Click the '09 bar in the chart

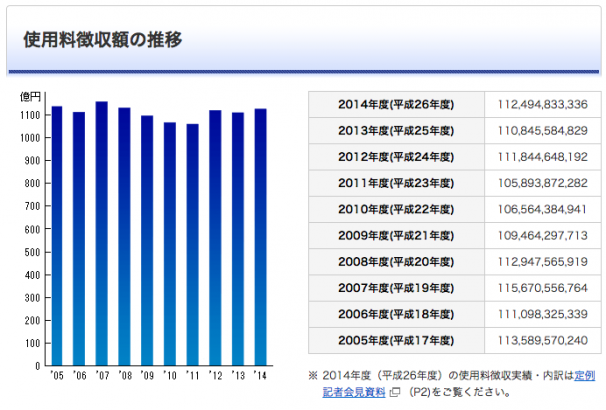click(146, 241)
